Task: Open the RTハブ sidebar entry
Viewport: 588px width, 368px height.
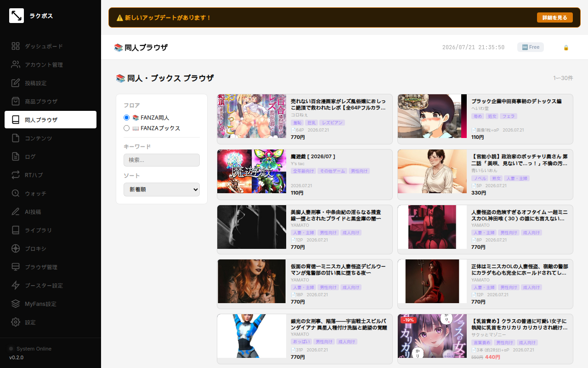Action: [x=51, y=175]
